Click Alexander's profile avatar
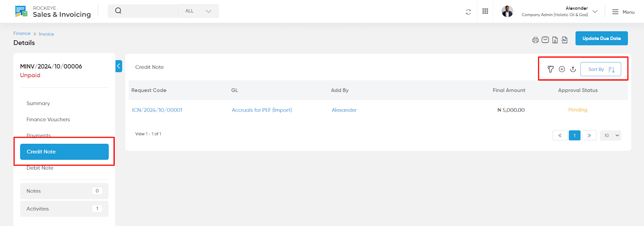Image resolution: width=644 pixels, height=226 pixels. [507, 11]
